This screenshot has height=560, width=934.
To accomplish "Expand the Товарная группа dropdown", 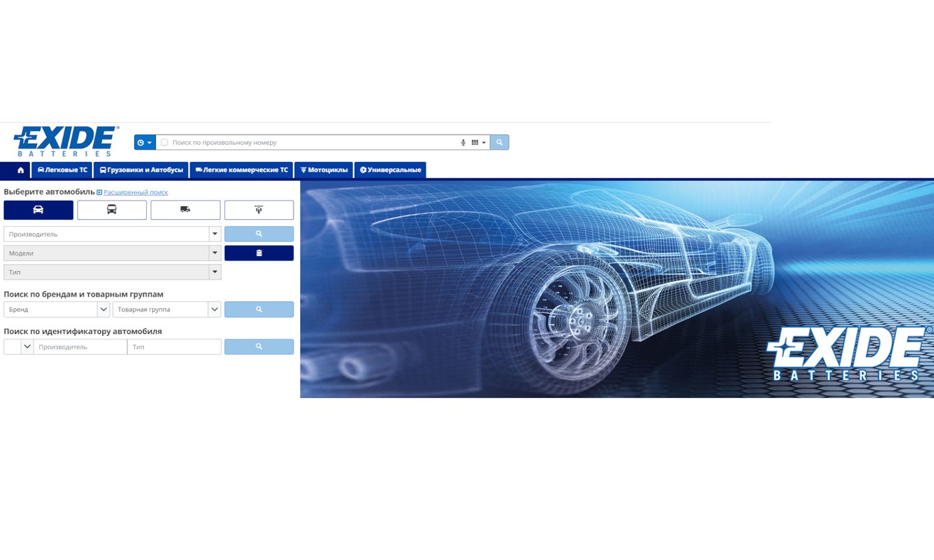I will [x=214, y=309].
